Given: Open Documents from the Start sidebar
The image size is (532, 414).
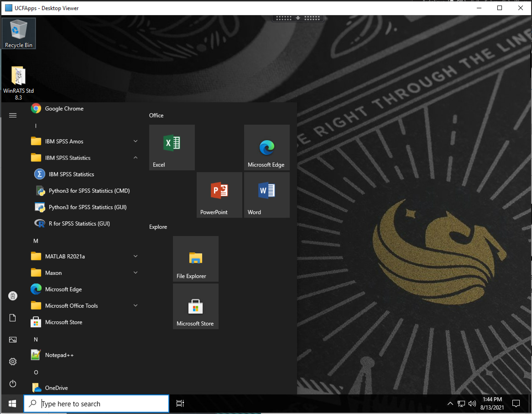Looking at the screenshot, I should tap(13, 318).
